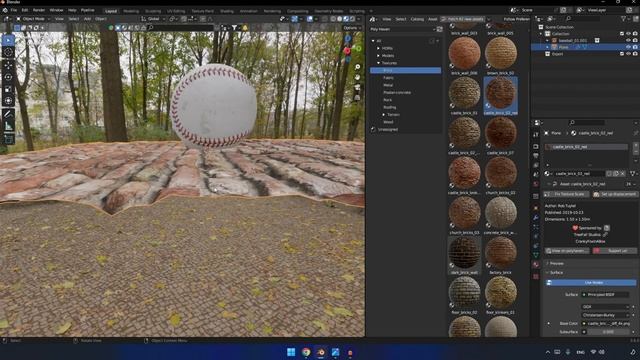Image resolution: width=640 pixels, height=360 pixels.
Task: Toggle Collection exclude checkbox in outliner
Action: coord(622,33)
